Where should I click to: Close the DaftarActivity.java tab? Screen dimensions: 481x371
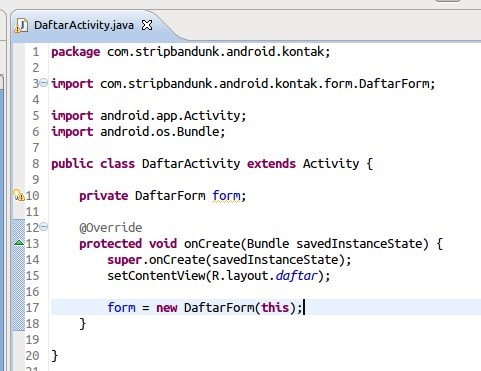coord(147,25)
